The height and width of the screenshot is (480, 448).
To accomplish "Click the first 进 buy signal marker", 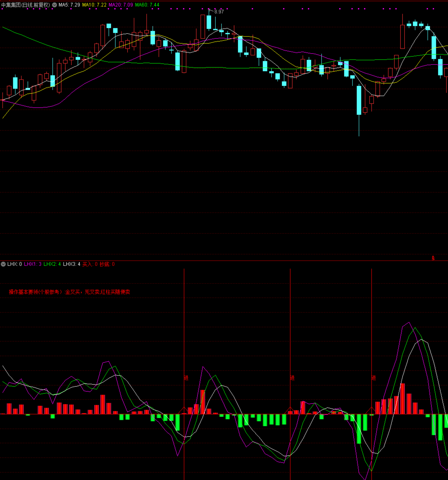I will [x=186, y=378].
